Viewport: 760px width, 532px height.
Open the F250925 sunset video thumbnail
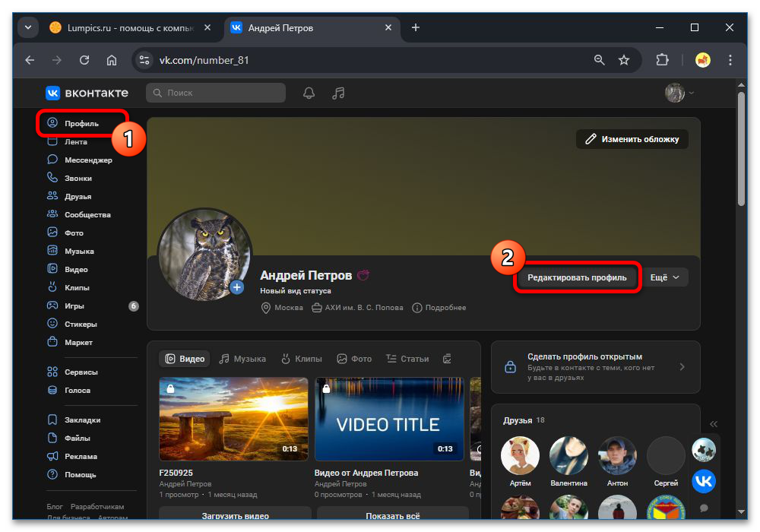point(233,419)
